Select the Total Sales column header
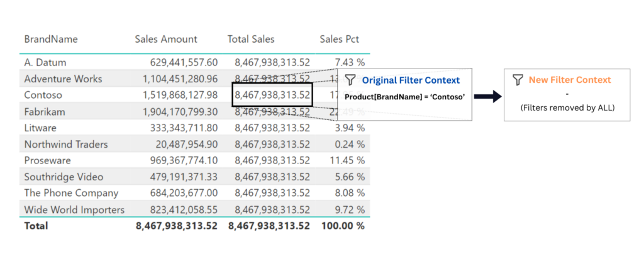The width and height of the screenshot is (644, 269). click(251, 40)
